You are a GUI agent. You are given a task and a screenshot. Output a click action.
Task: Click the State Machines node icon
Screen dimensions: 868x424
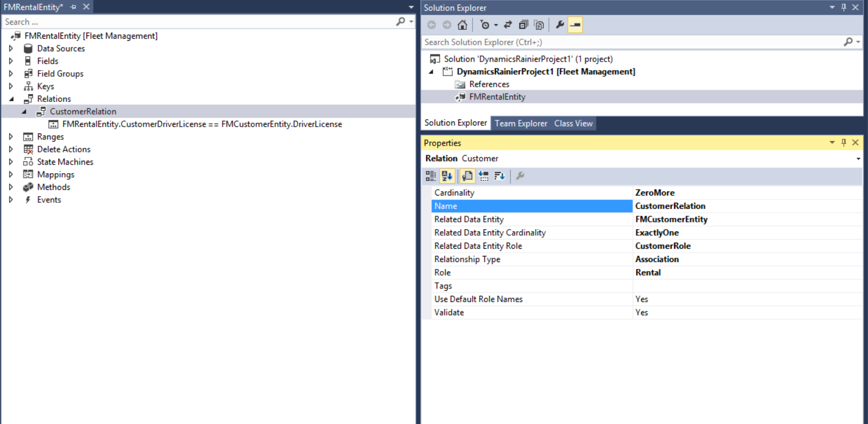point(28,162)
